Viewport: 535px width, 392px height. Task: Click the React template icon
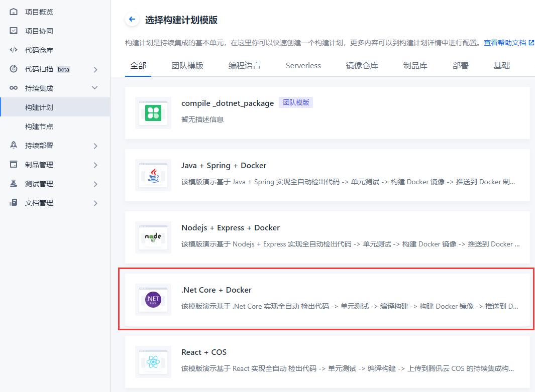point(153,362)
